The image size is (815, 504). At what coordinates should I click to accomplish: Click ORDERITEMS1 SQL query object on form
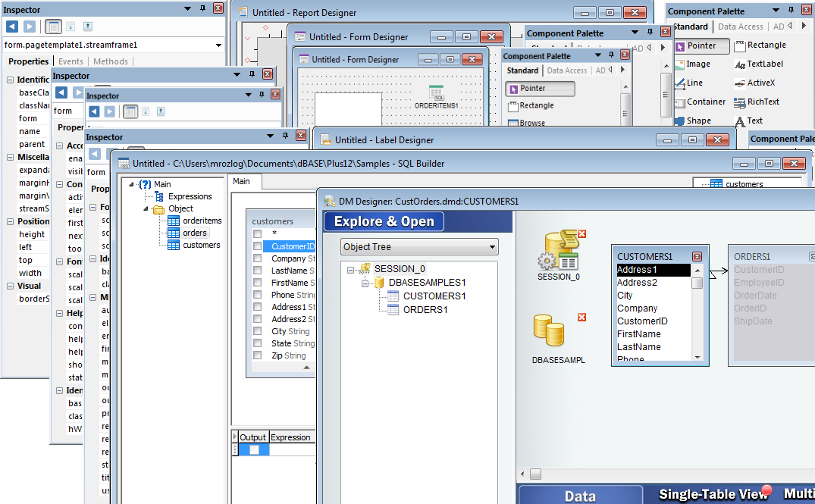click(x=436, y=97)
